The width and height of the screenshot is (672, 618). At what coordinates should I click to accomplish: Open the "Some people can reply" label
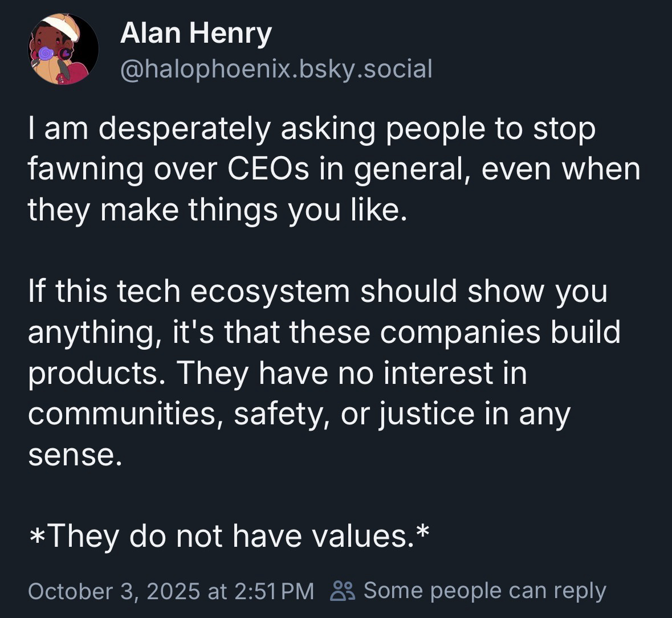(x=484, y=591)
